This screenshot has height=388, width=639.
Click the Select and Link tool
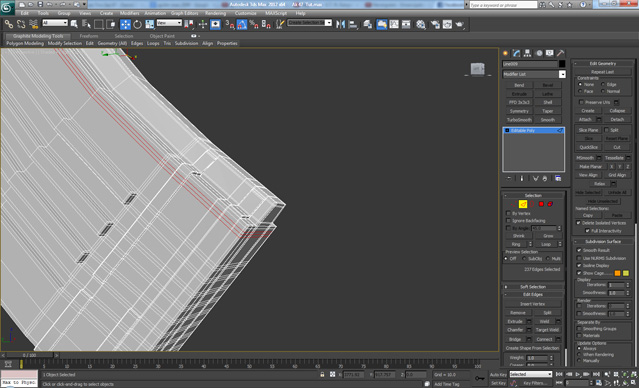coord(9,24)
